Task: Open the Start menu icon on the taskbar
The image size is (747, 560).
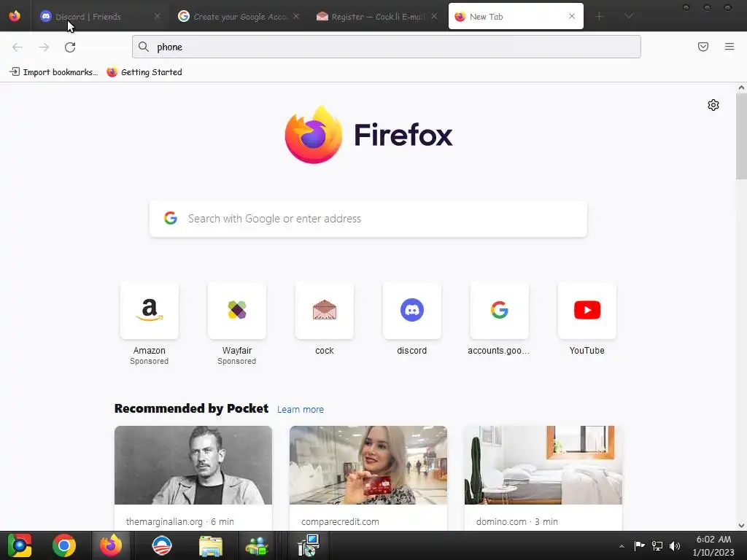Action: pos(20,545)
